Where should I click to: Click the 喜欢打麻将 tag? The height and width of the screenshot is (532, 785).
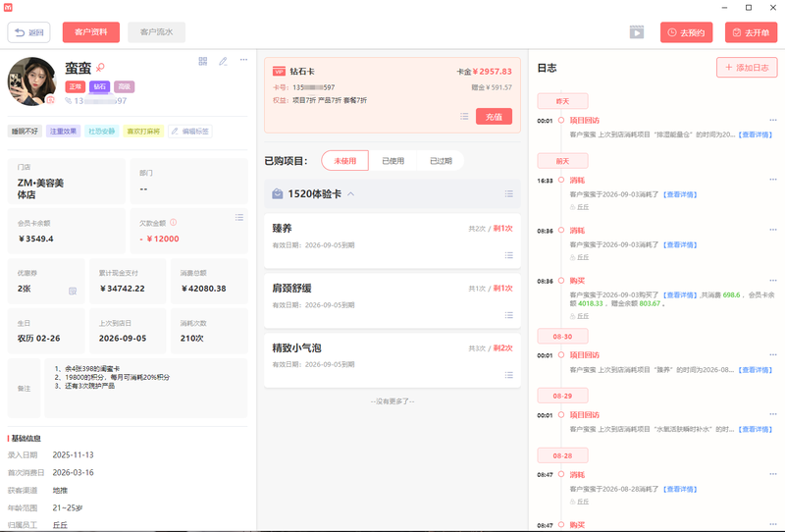pyautogui.click(x=143, y=132)
